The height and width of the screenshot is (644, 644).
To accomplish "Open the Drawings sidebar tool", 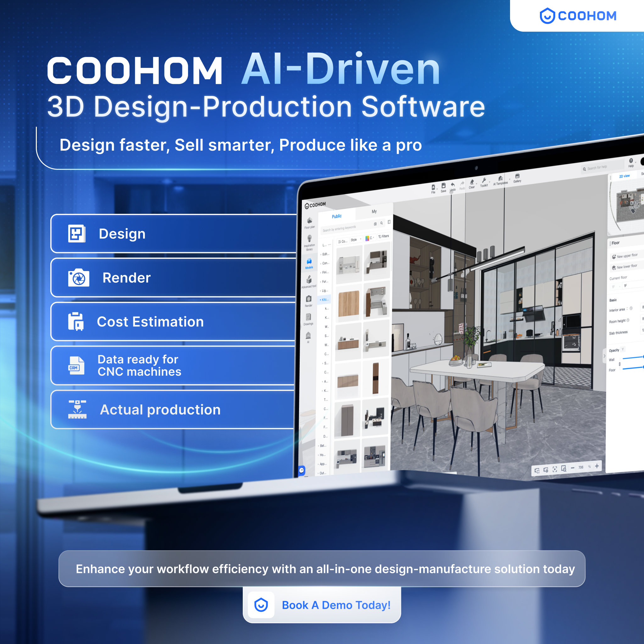I will 308,319.
